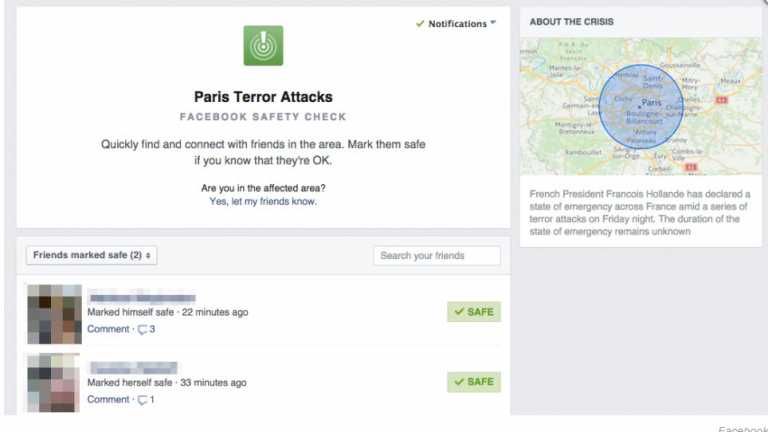Click the Paris Terror Attacks heading
Viewport: 768px width, 432px height.
coord(263,97)
